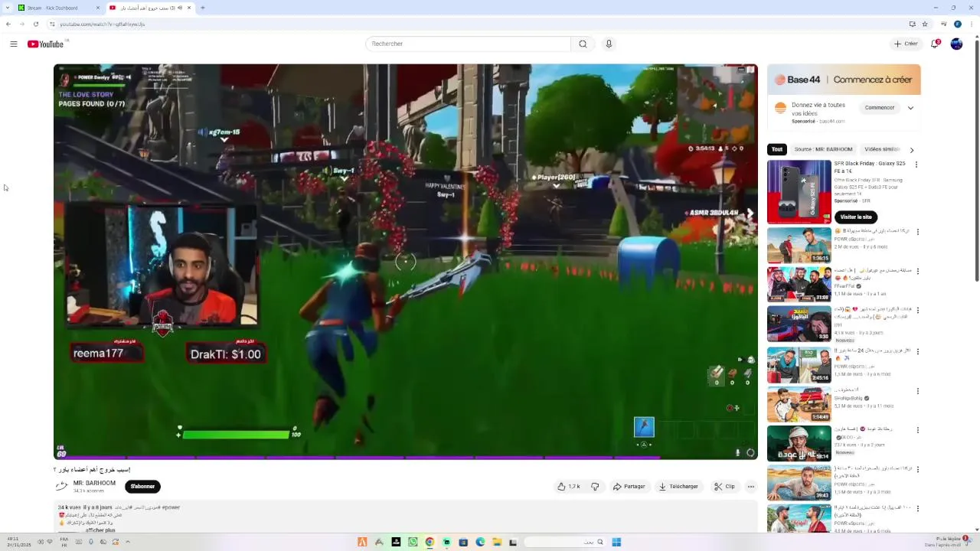Open MR: BARHOOM channel name link
This screenshot has width=980, height=551.
click(x=94, y=483)
